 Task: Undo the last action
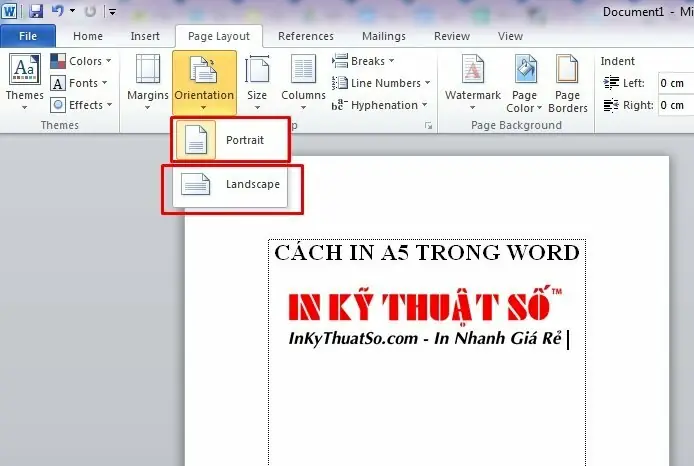click(58, 11)
